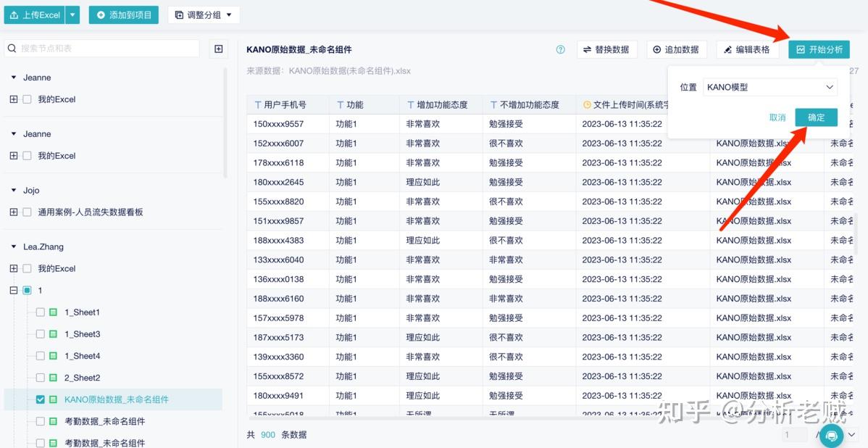Open the 调整分组 dropdown menu
Image resolution: width=868 pixels, height=448 pixels.
tap(204, 14)
